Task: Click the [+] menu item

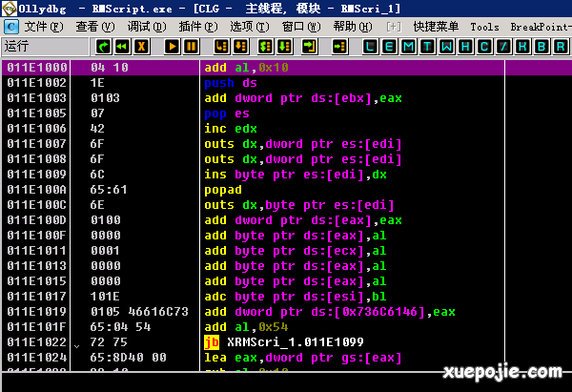Action: [x=394, y=27]
